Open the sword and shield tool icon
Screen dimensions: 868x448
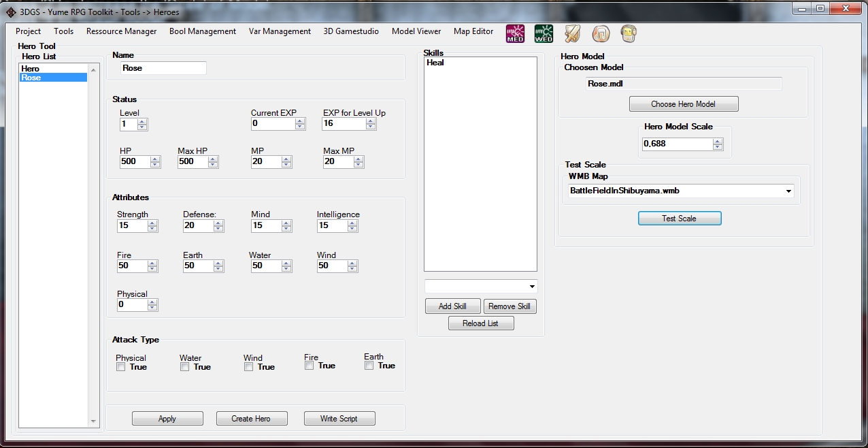click(572, 33)
